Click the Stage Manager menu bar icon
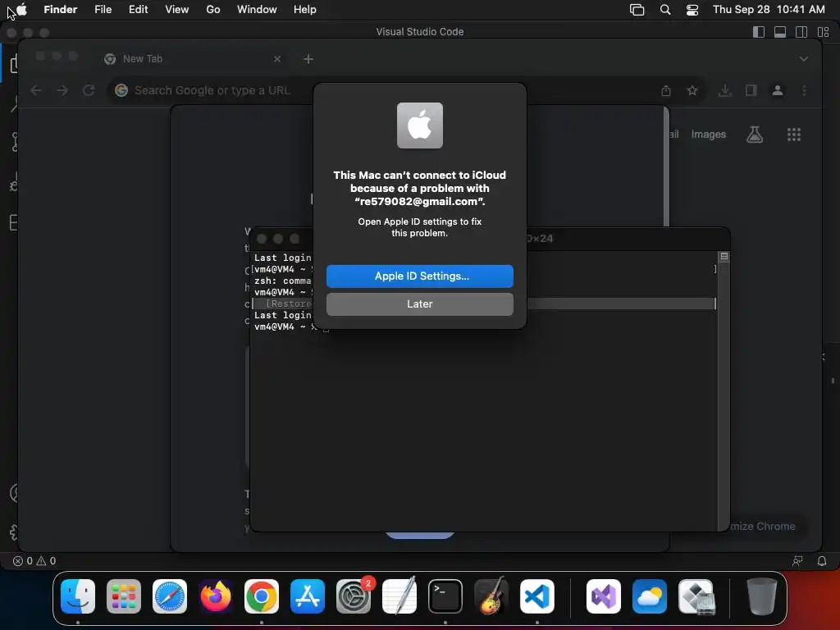840x630 pixels. click(637, 9)
